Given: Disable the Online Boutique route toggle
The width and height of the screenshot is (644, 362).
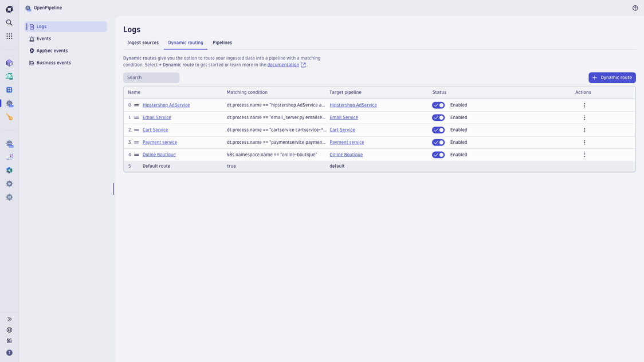Looking at the screenshot, I should pyautogui.click(x=438, y=154).
